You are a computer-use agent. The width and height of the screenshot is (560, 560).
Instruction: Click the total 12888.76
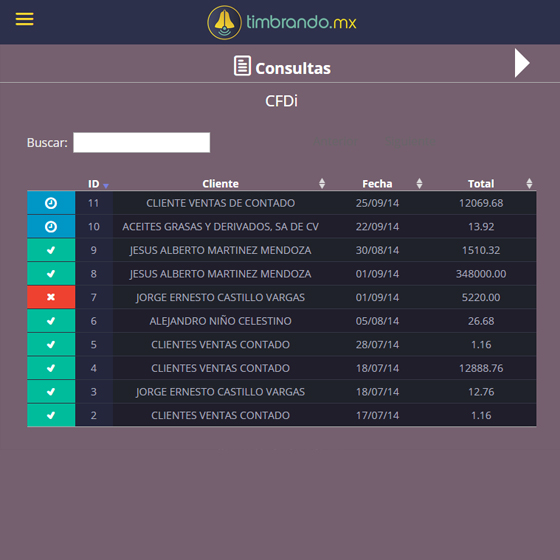[481, 368]
